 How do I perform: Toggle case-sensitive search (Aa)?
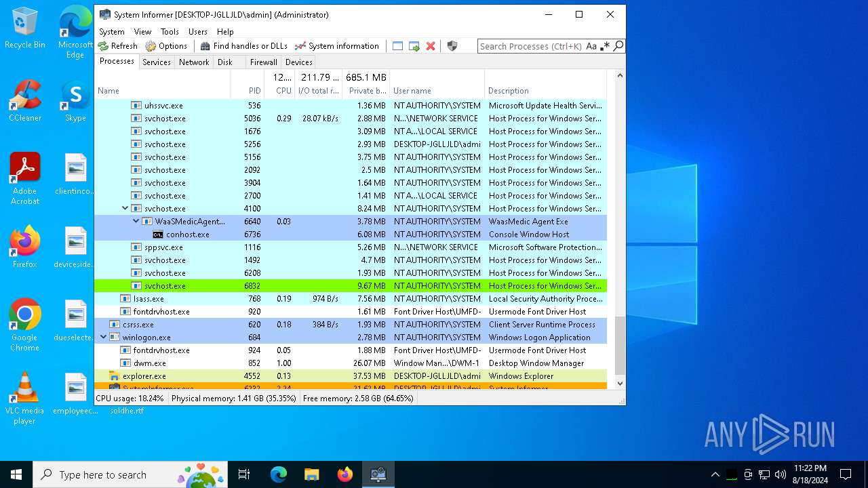tap(591, 46)
